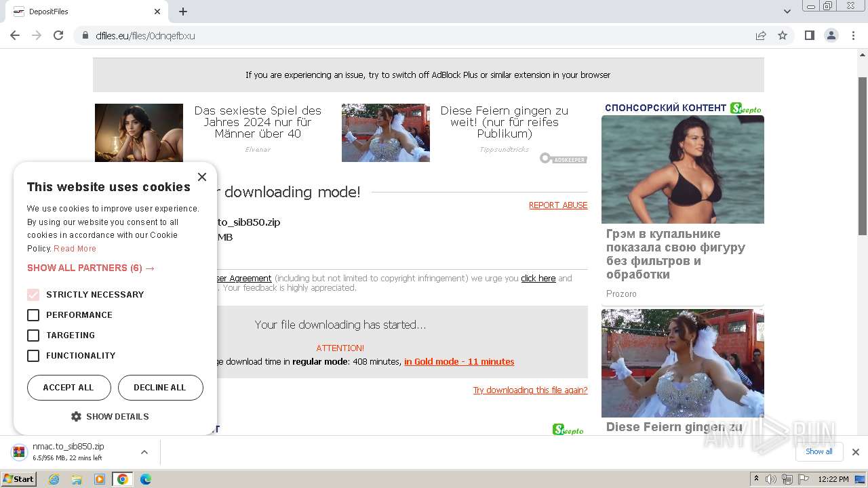This screenshot has height=488, width=868.
Task: Close the downloads bar
Action: (x=856, y=452)
